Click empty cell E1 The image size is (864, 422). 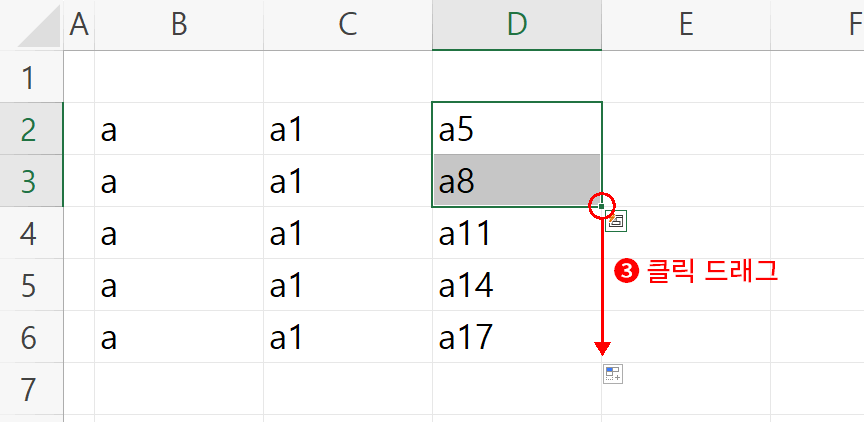(686, 77)
